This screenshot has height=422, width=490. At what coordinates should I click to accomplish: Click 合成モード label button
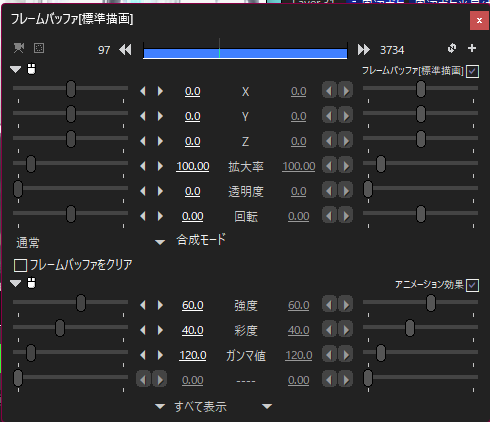tap(201, 240)
